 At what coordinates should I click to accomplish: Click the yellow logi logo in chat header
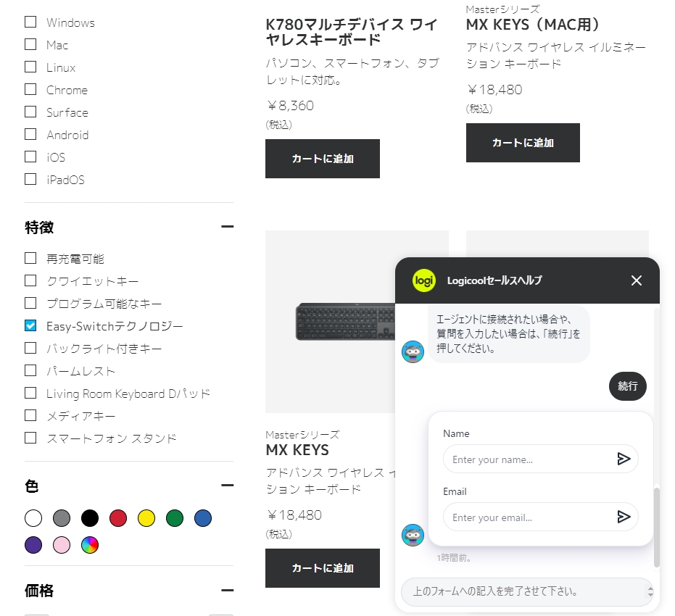pos(424,280)
